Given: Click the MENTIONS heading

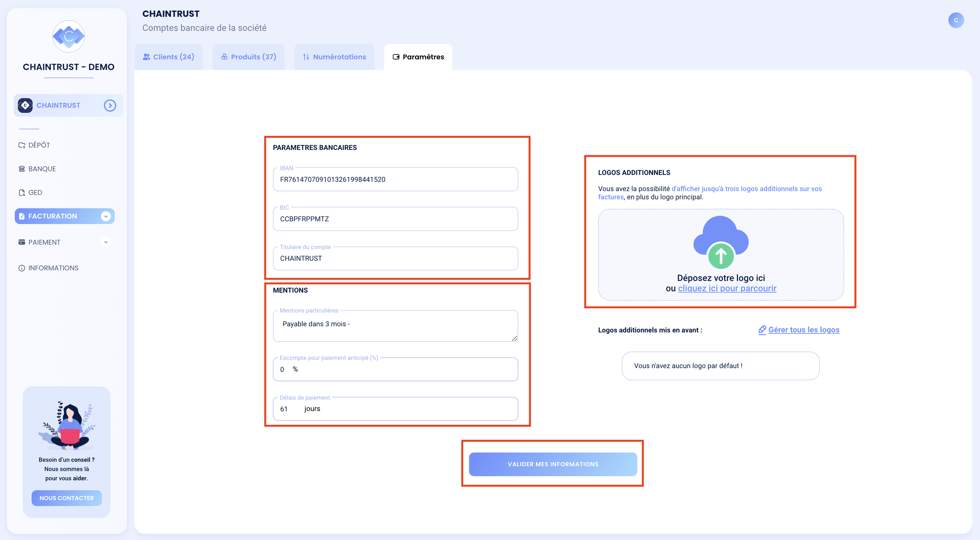Looking at the screenshot, I should (x=290, y=290).
